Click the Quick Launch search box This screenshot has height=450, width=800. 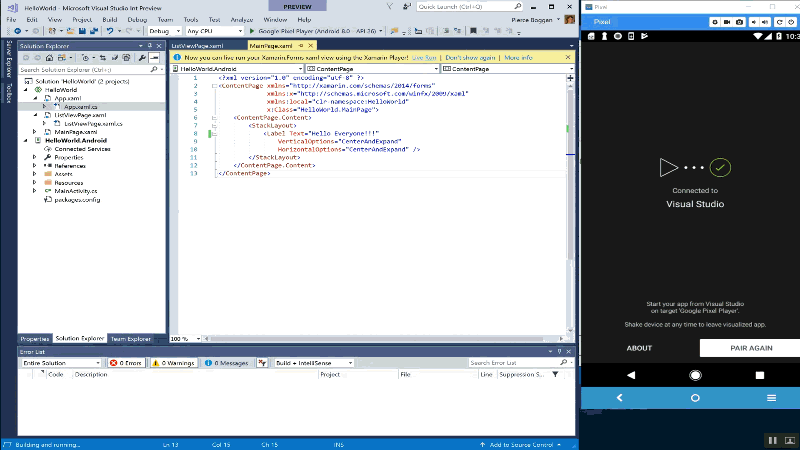469,7
